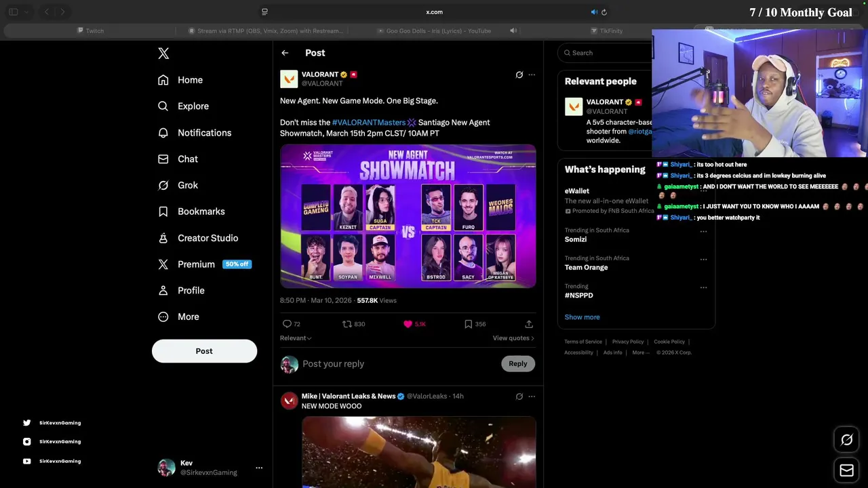The width and height of the screenshot is (868, 488).
Task: Click the Reply button
Action: 518,364
